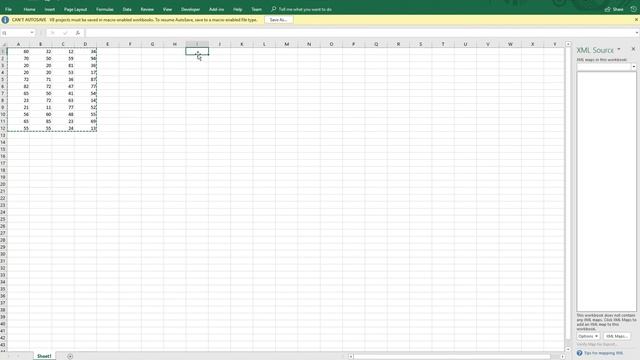Select column A header

18,44
